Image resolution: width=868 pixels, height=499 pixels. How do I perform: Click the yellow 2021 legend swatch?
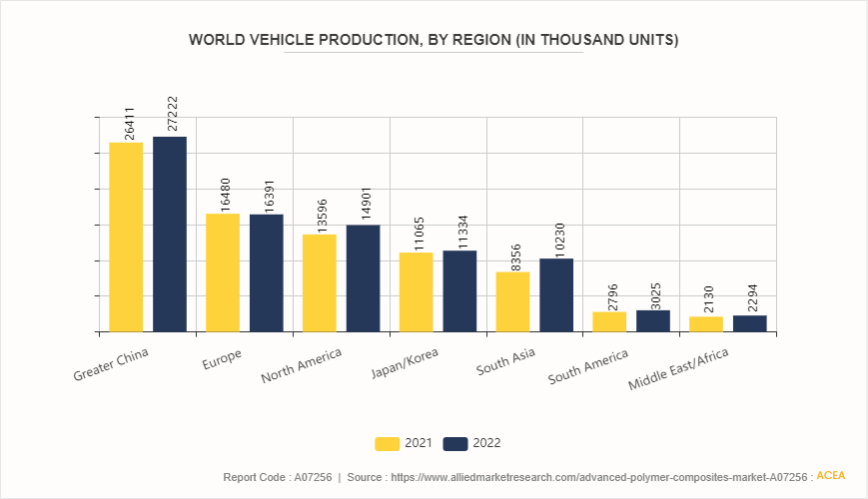[x=387, y=444]
